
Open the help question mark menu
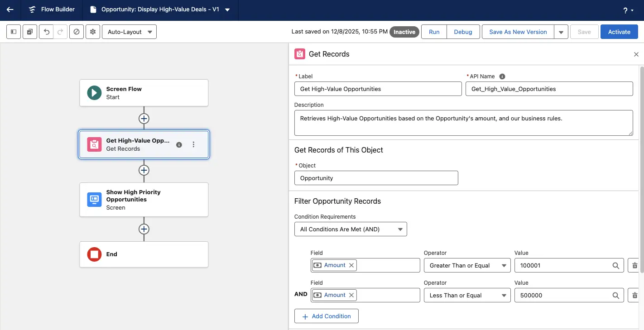pos(629,10)
